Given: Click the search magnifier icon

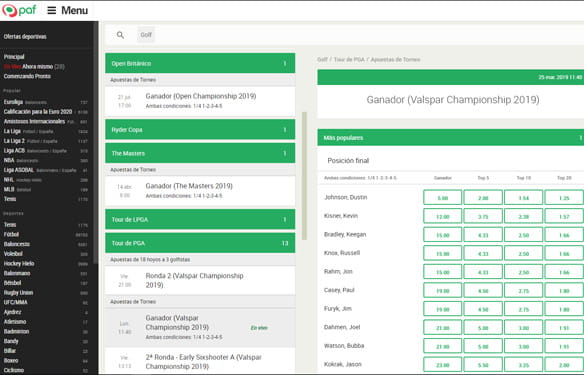Looking at the screenshot, I should [120, 35].
